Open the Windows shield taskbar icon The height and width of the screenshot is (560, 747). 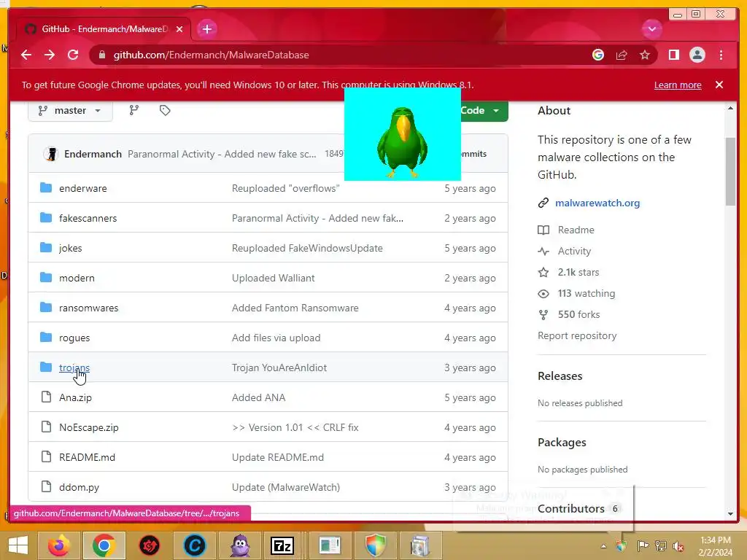pyautogui.click(x=376, y=545)
